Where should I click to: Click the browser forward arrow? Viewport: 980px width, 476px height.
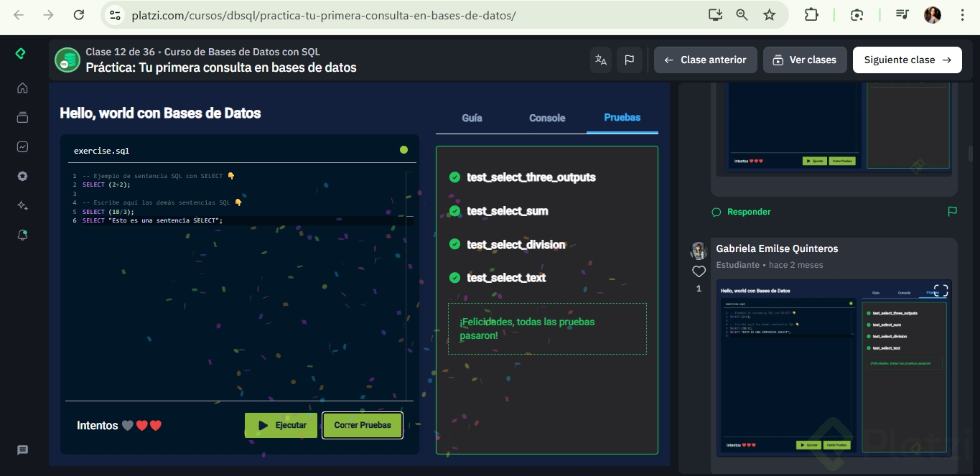tap(48, 15)
